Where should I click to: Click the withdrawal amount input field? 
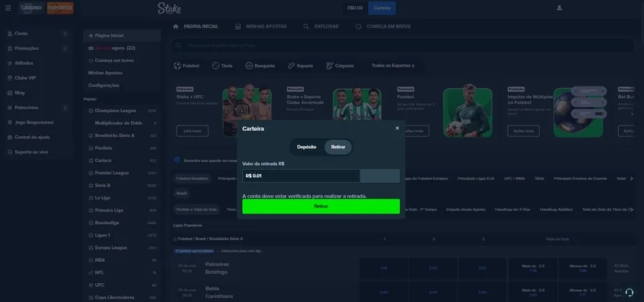[301, 176]
